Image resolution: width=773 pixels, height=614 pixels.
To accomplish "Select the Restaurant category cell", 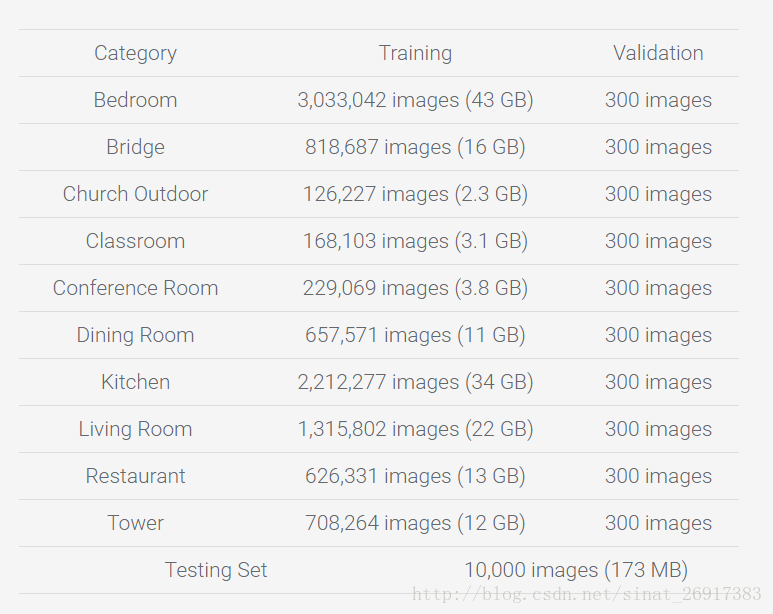I will pyautogui.click(x=135, y=476).
